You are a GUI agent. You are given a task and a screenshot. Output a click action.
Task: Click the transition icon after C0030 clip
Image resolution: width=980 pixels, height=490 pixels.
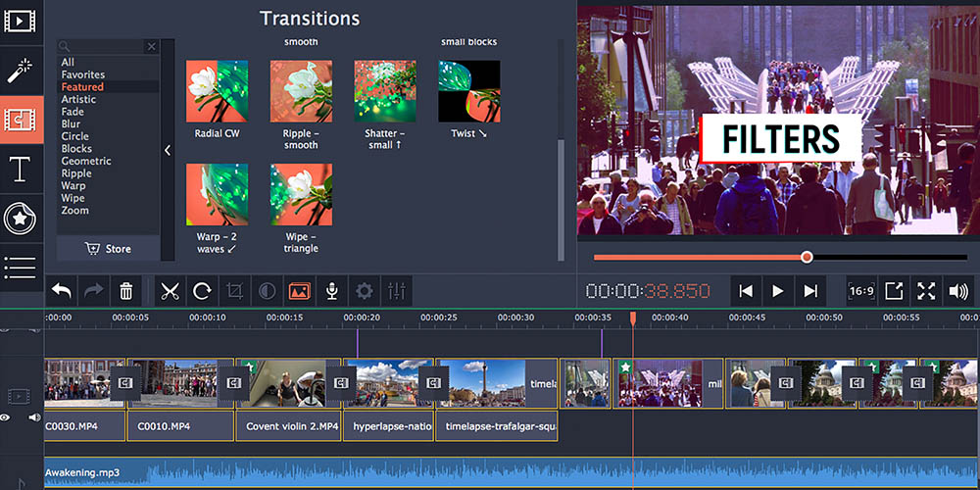(125, 382)
